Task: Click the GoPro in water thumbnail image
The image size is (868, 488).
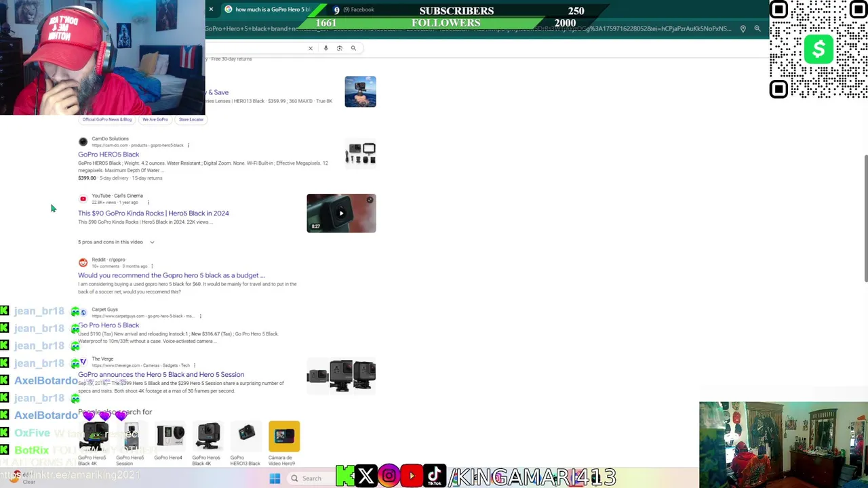Action: [360, 91]
